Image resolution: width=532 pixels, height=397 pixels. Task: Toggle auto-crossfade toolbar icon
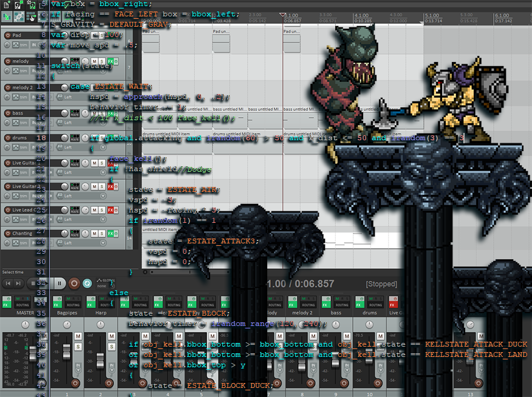point(7,16)
